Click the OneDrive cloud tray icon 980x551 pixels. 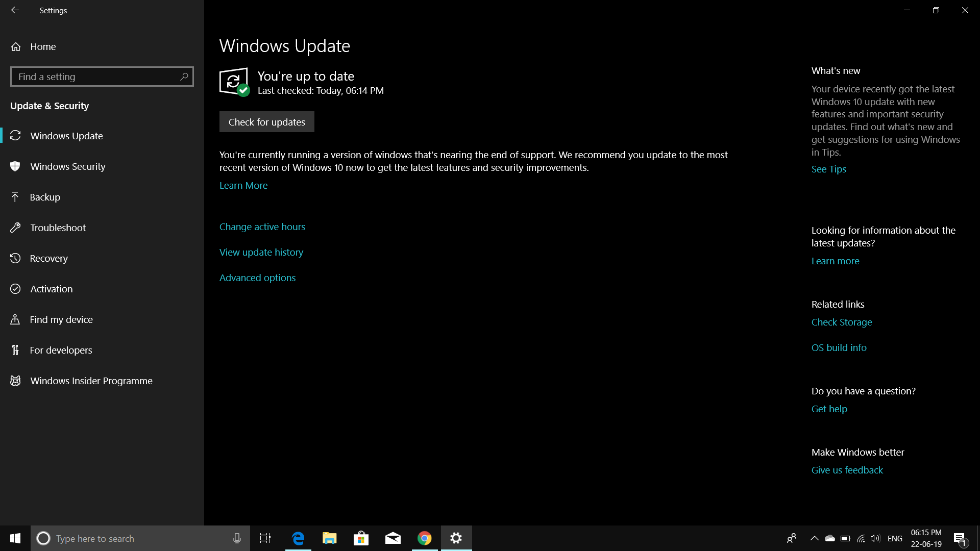tap(830, 538)
